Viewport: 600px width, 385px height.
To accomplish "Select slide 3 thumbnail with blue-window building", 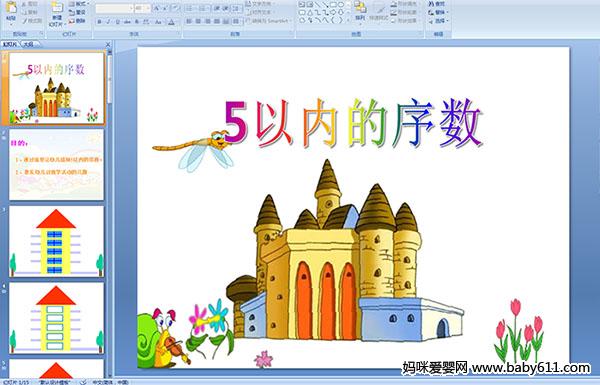I will (x=57, y=241).
